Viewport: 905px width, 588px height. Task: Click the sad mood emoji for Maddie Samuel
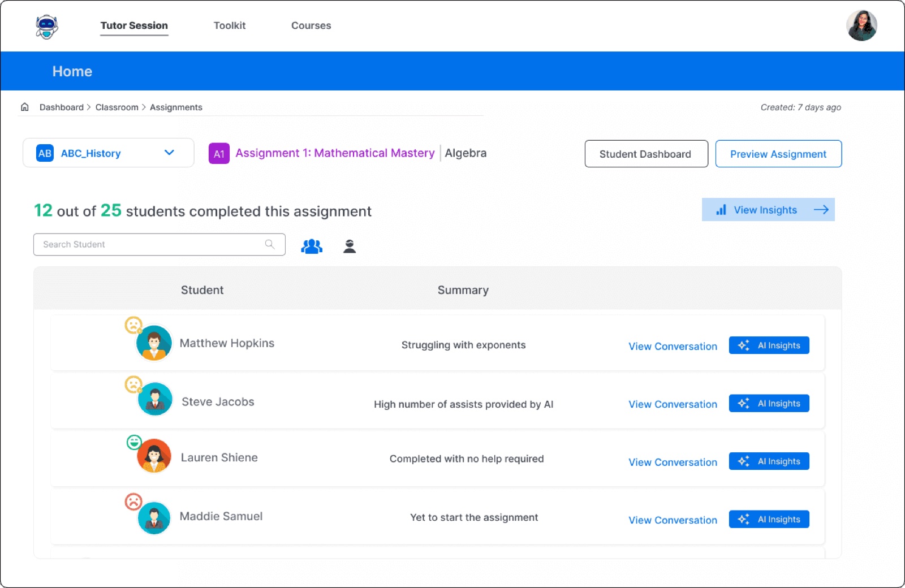(x=133, y=501)
